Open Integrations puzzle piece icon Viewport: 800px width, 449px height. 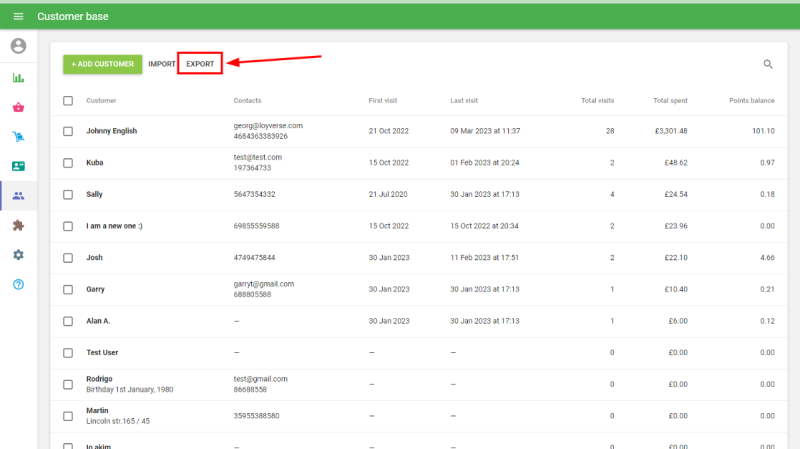tap(18, 225)
